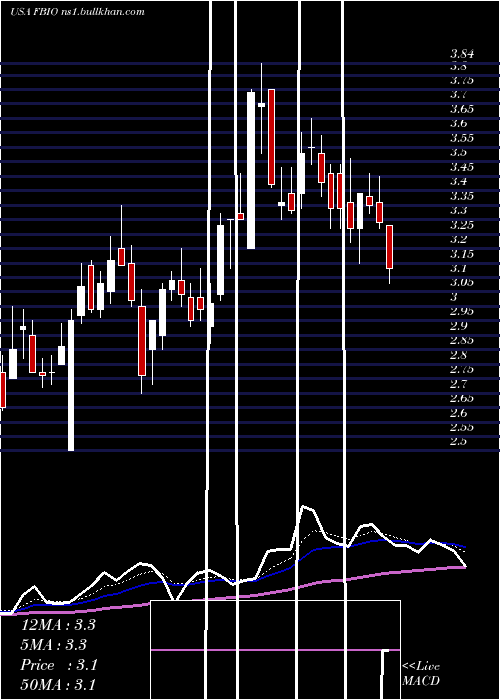Click the 2.85 price level label
This screenshot has height=700, width=500.
click(462, 341)
